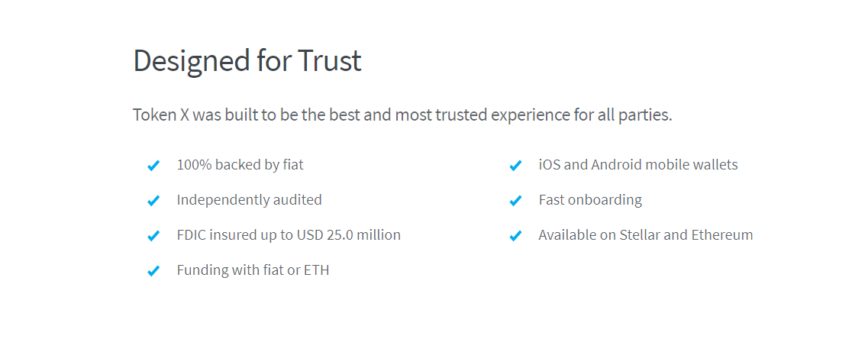Screen dimensions: 868x352
Task: Click iOS and Android mobile wallets text
Action: [x=638, y=165]
